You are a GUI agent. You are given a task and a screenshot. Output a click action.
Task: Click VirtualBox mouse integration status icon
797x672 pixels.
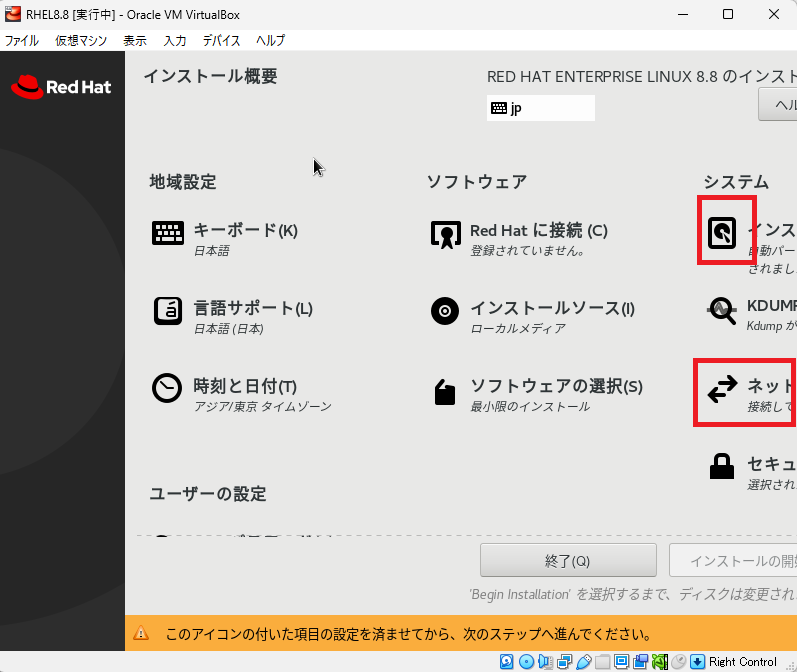click(x=679, y=661)
